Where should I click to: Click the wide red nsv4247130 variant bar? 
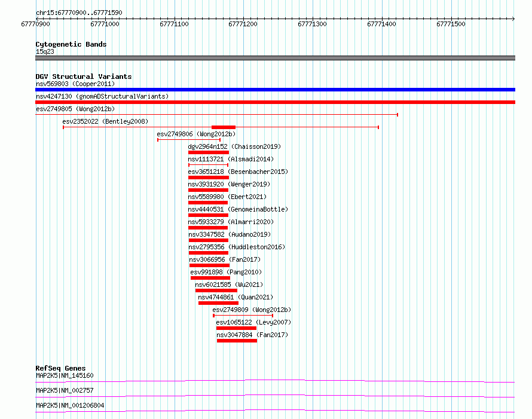click(275, 102)
